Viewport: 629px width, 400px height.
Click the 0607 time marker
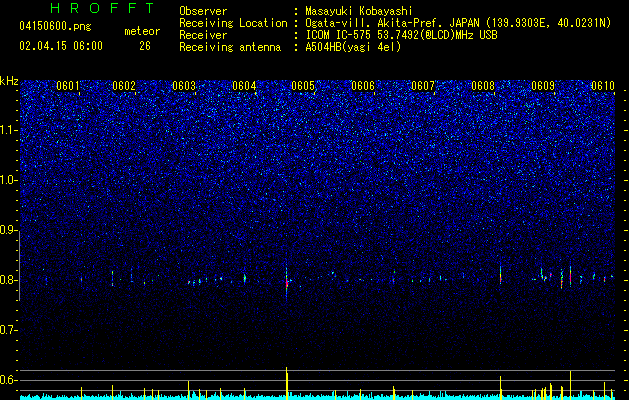[423, 86]
